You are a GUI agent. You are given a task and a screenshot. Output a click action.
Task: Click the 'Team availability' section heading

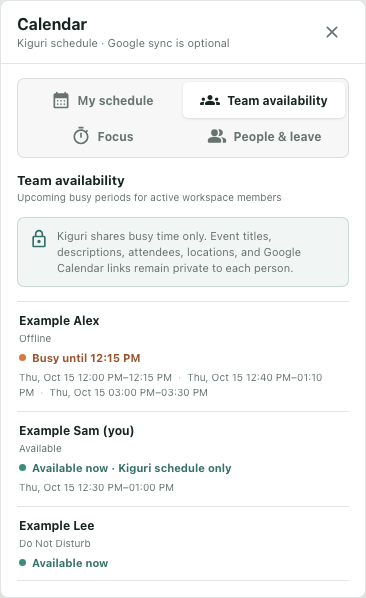(x=71, y=180)
